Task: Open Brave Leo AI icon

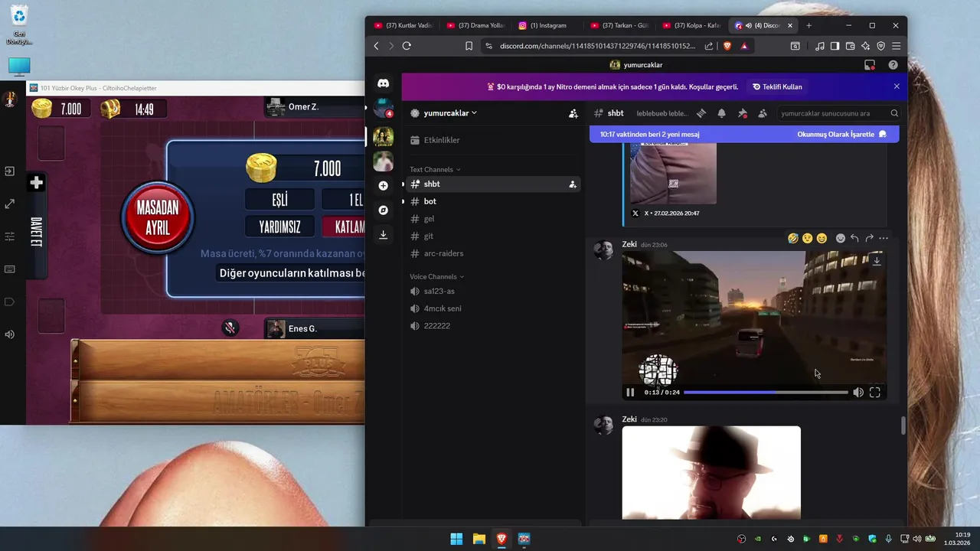Action: point(865,46)
